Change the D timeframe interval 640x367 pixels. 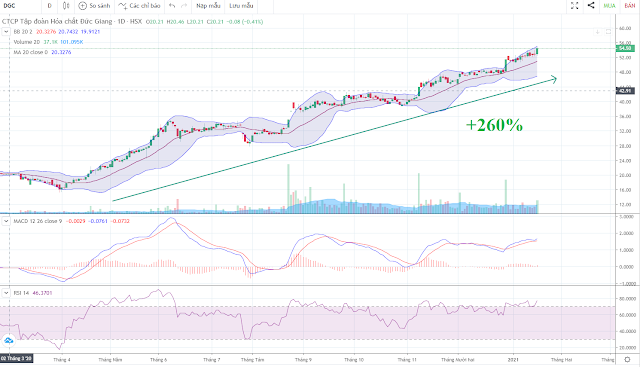(49, 6)
